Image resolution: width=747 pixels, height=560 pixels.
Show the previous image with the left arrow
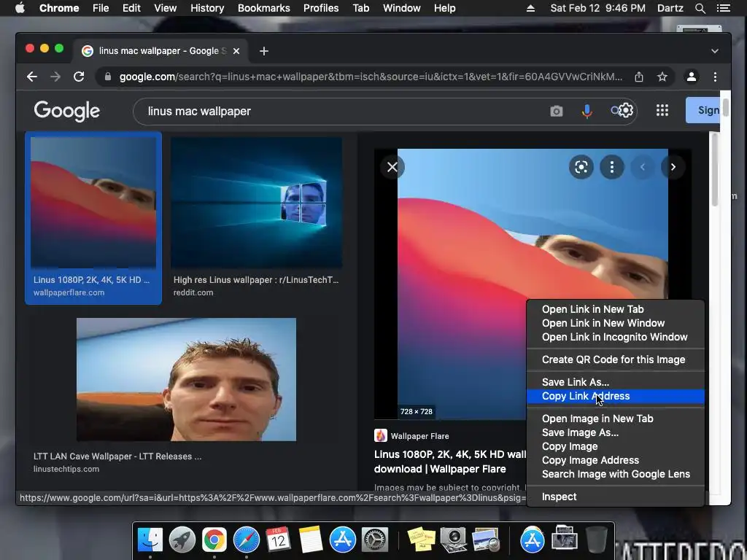[x=642, y=167]
